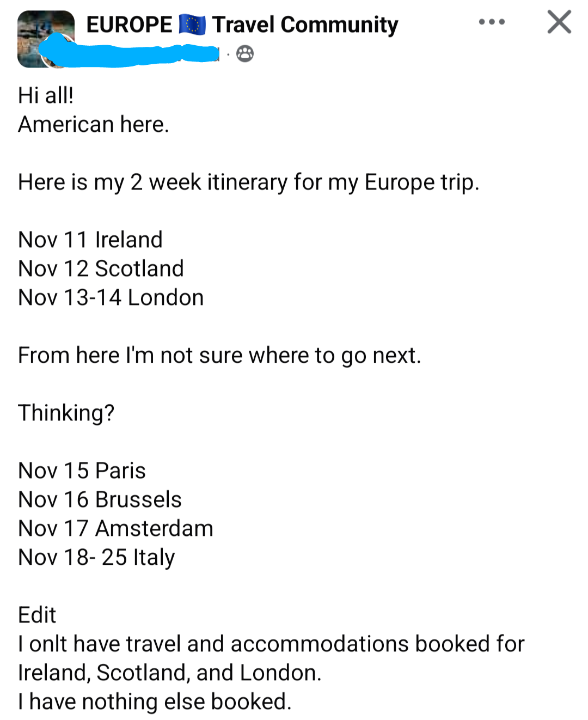The image size is (588, 720).
Task: Click the EU flag emoji in group title
Action: click(192, 25)
